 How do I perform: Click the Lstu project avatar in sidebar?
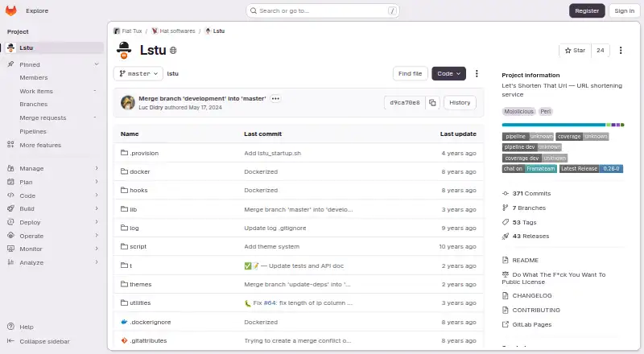pos(11,47)
